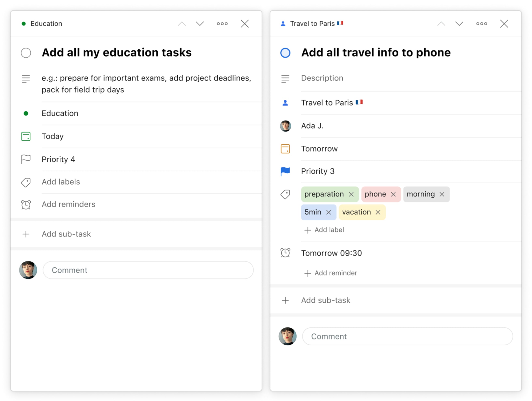Viewport: 532px width, 401px height.
Task: Click Ada J.'s avatar in the task details
Action: pyautogui.click(x=285, y=126)
